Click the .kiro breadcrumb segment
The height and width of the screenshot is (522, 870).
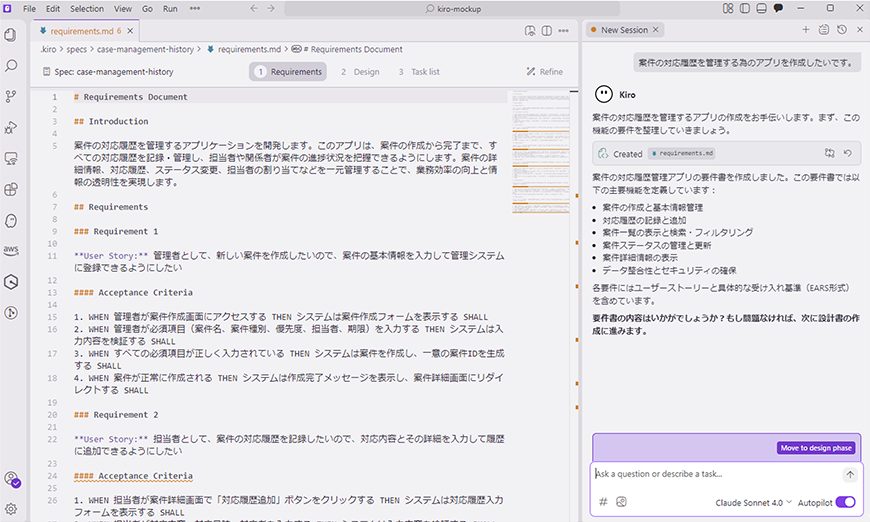(48, 49)
